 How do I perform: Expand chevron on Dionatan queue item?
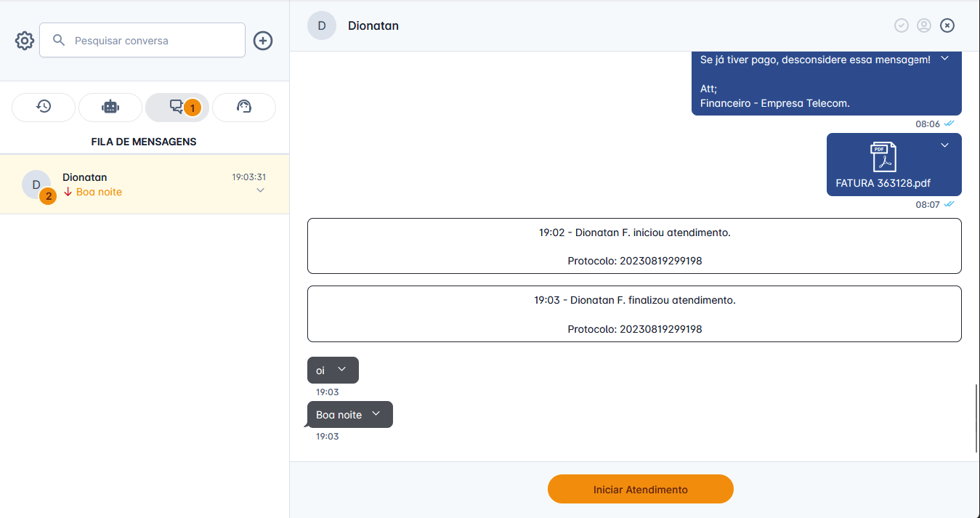[x=261, y=191]
